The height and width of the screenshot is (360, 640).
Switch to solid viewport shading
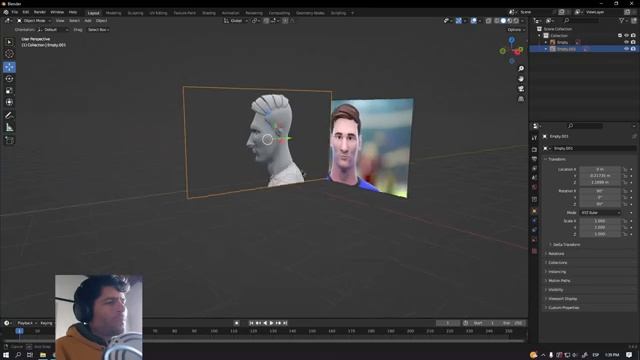[503, 20]
